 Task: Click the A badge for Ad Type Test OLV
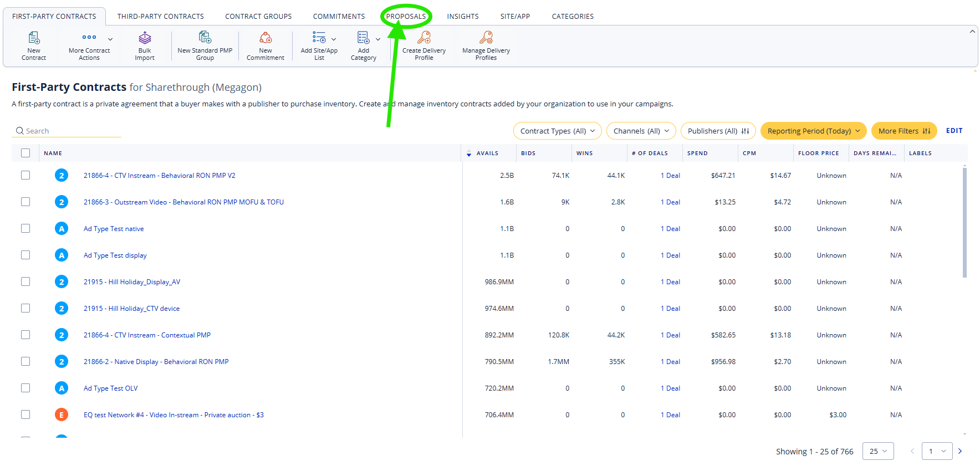click(62, 388)
